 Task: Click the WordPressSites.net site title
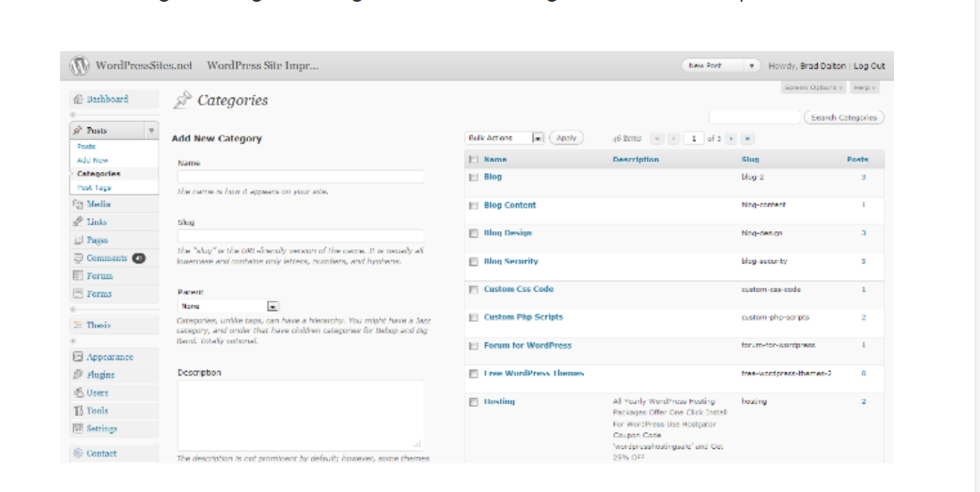(x=143, y=65)
